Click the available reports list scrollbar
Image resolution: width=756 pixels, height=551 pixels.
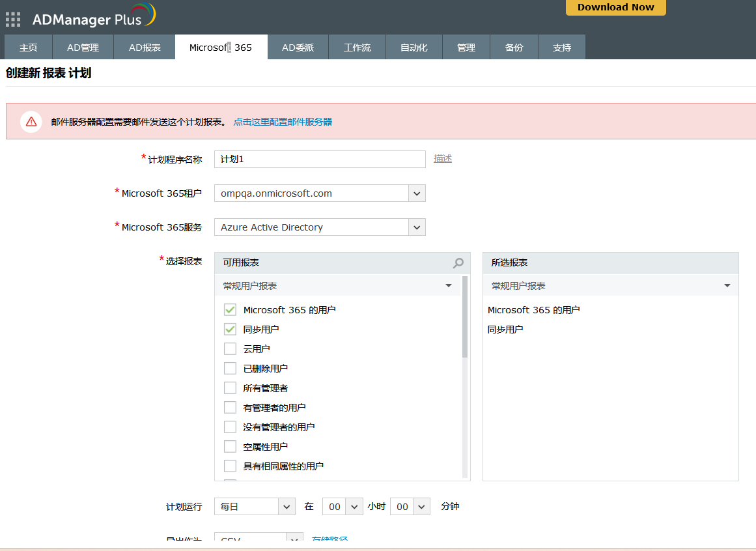coord(465,317)
